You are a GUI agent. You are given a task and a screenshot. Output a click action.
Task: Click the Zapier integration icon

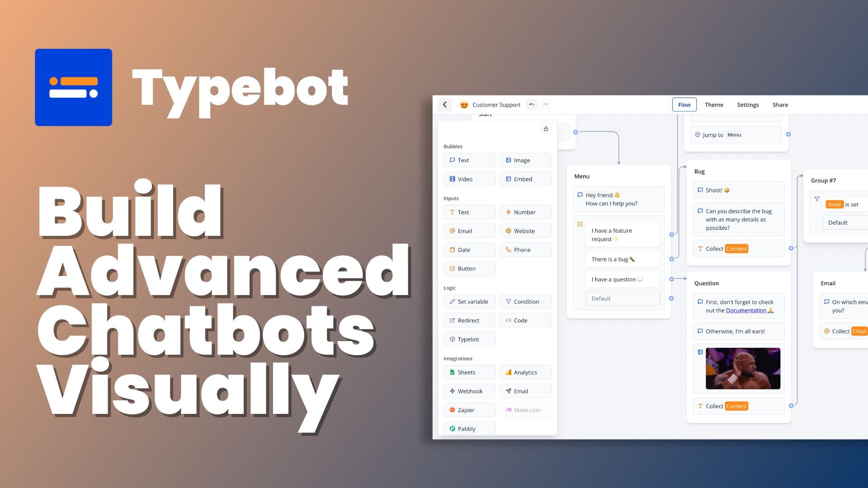click(452, 409)
